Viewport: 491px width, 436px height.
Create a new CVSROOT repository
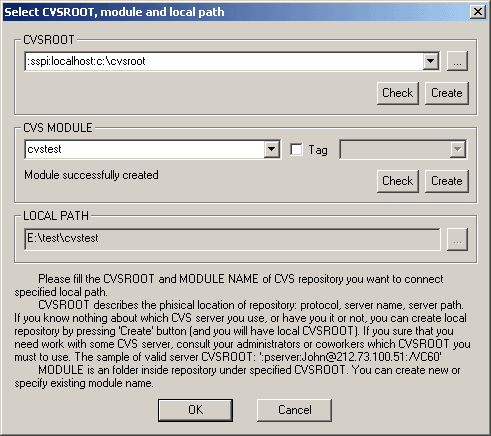(447, 93)
